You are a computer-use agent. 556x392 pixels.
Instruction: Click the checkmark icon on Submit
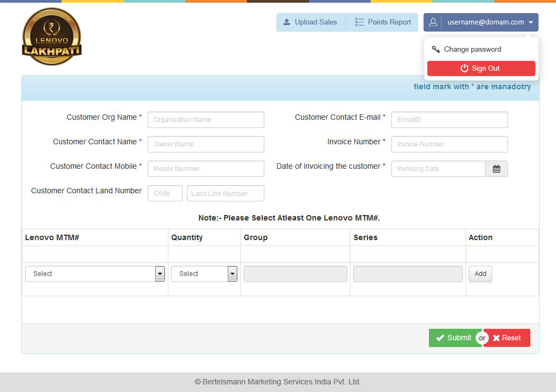click(440, 338)
